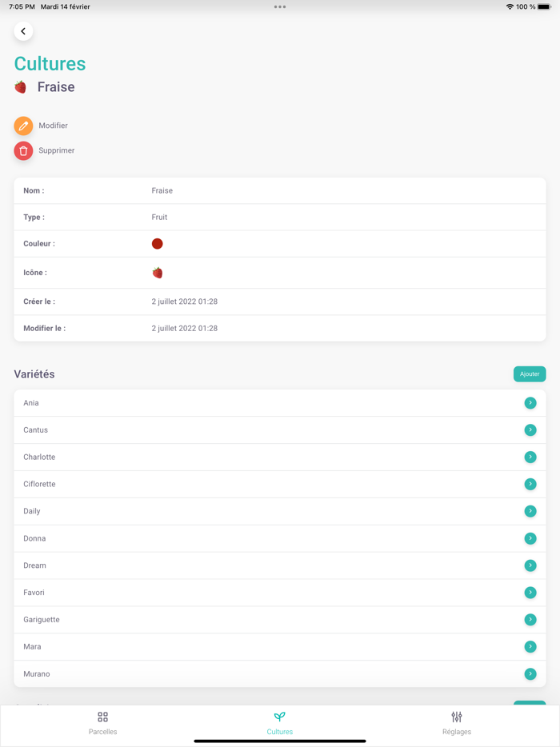The width and height of the screenshot is (560, 747).
Task: Click the Variétés section heading
Action: pyautogui.click(x=34, y=374)
